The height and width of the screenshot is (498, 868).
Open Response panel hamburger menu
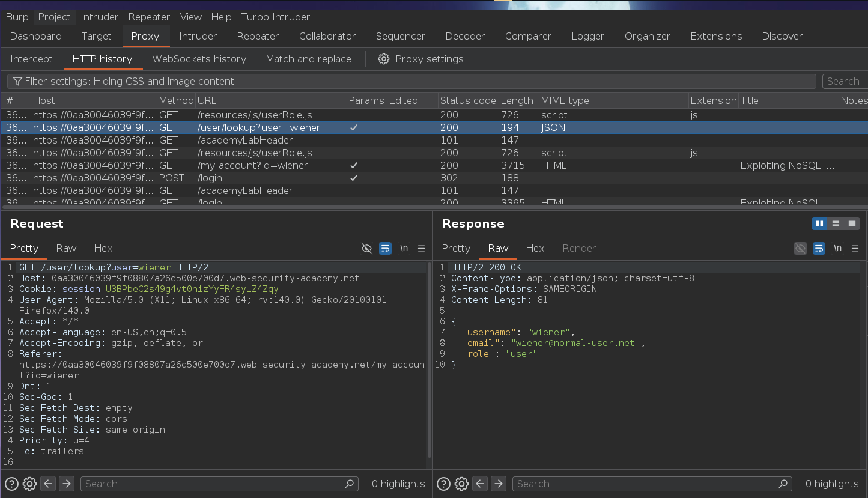(x=855, y=248)
